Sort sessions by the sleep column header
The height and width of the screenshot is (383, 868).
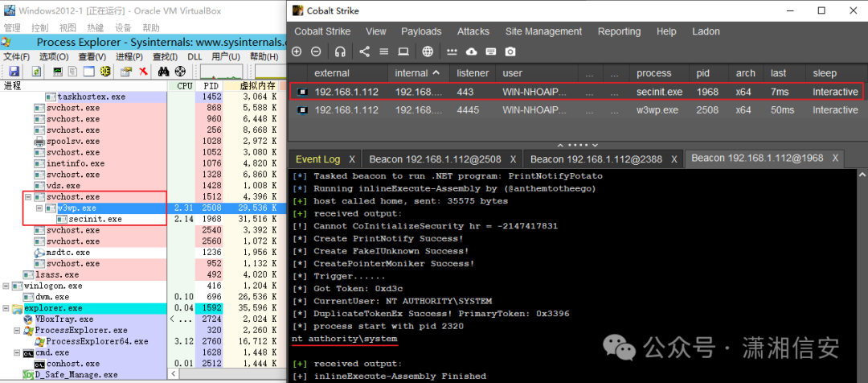835,73
